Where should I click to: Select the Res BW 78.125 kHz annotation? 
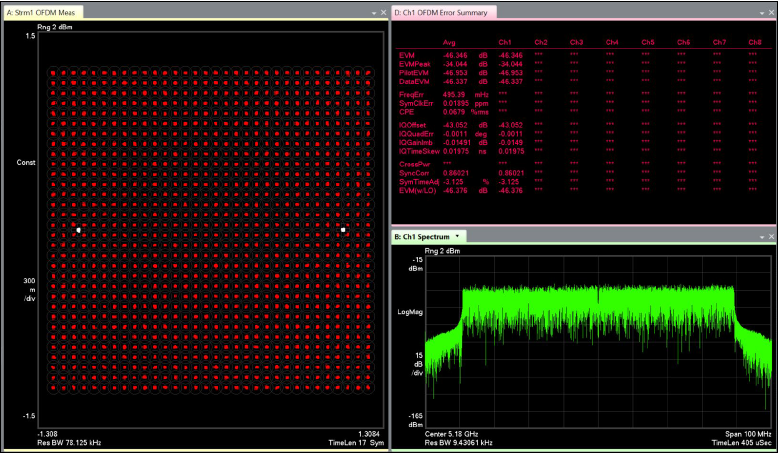tap(68, 442)
